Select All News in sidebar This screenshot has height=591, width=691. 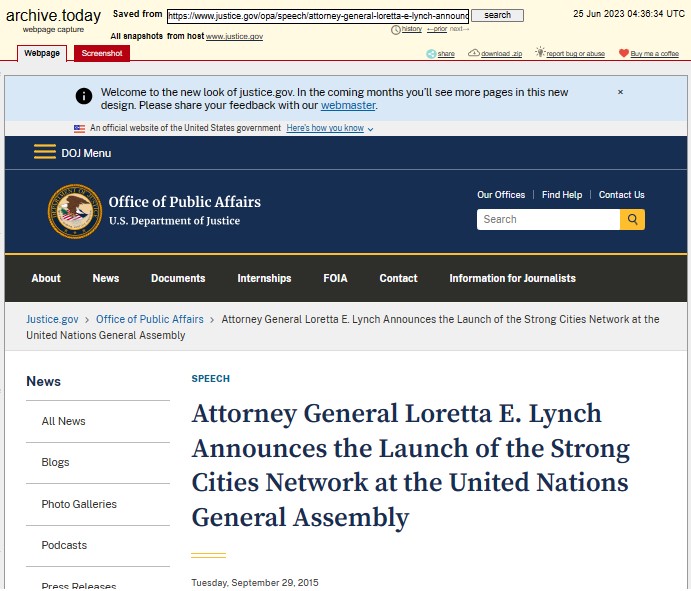click(x=63, y=421)
